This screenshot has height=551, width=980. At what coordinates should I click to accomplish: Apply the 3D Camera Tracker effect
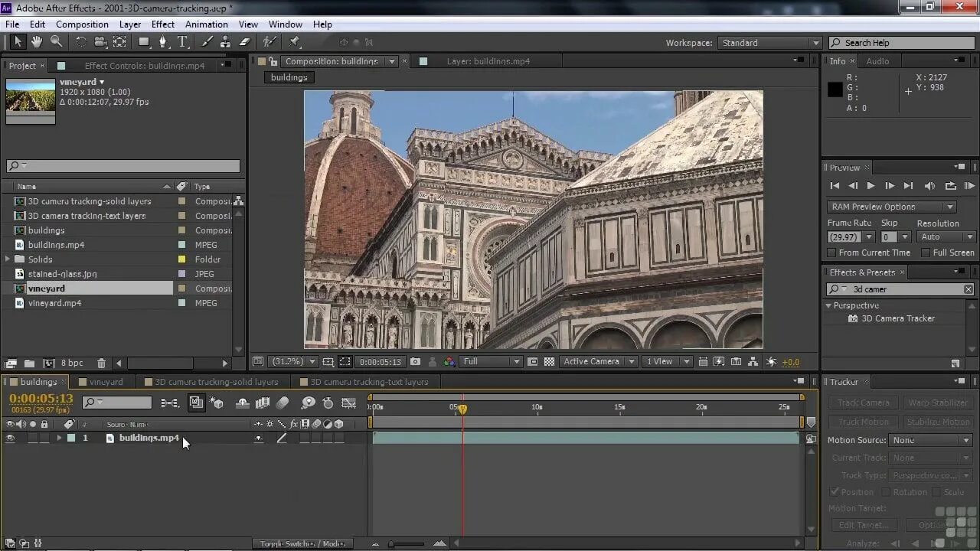tap(897, 318)
